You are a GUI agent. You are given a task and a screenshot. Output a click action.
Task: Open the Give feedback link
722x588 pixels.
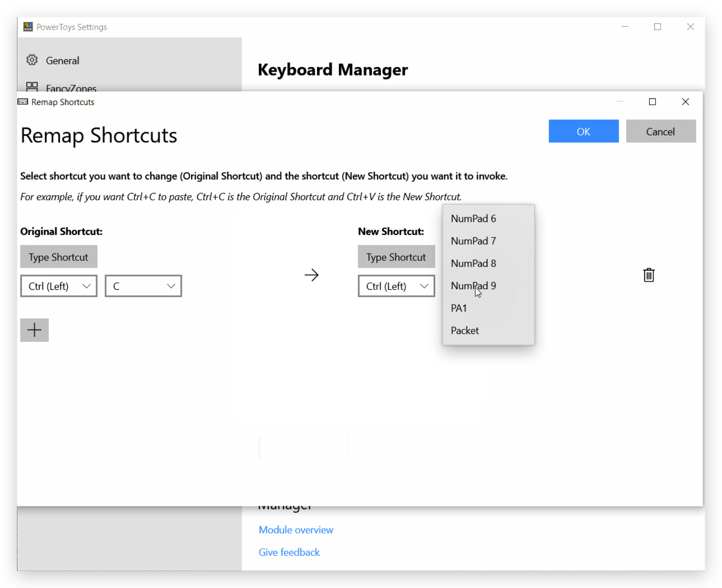point(289,552)
